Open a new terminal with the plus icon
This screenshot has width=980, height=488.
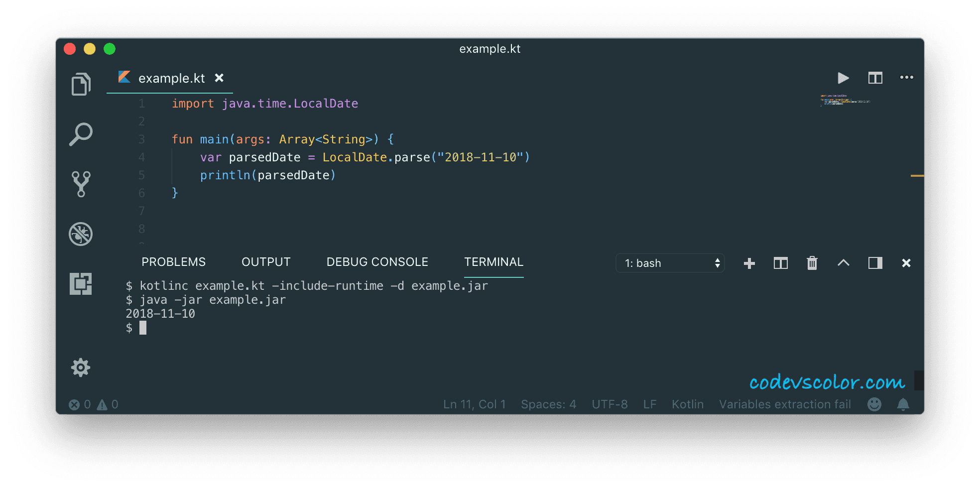coord(749,263)
